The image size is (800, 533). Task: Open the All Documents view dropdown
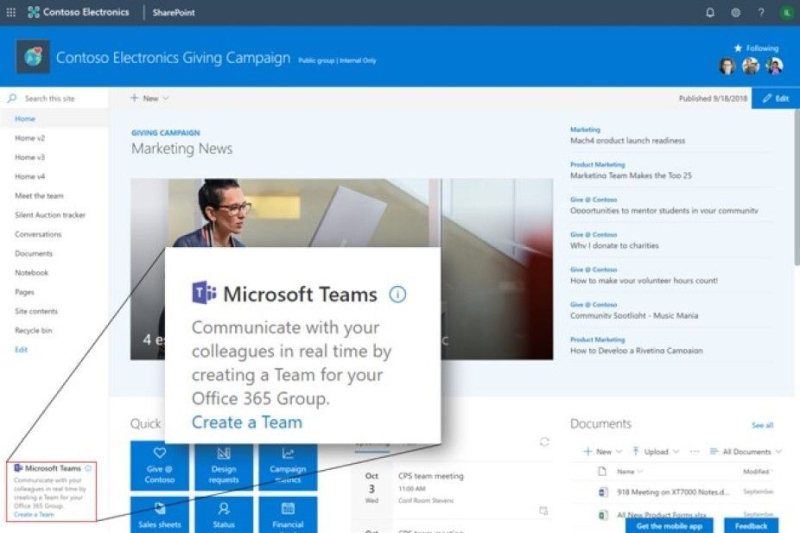(x=745, y=451)
